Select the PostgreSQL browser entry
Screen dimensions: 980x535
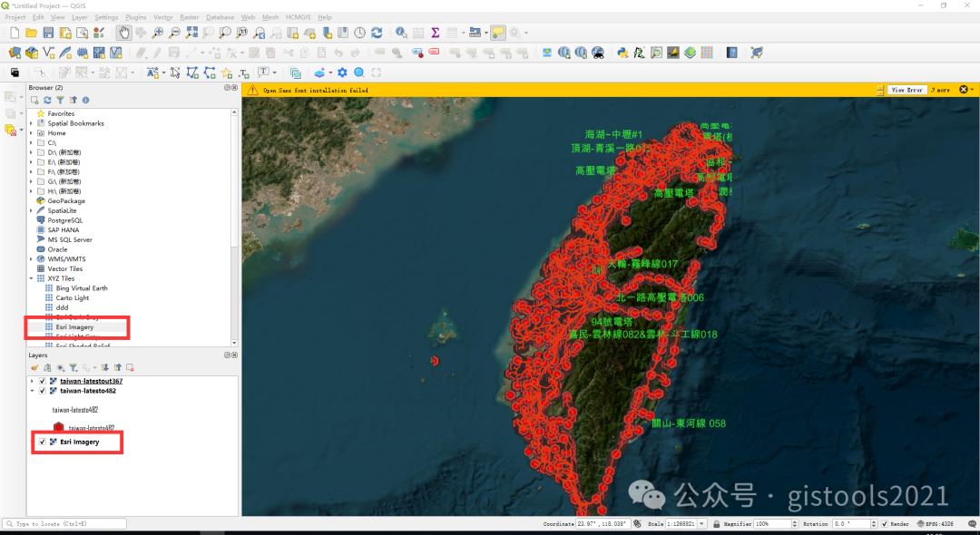tap(65, 220)
